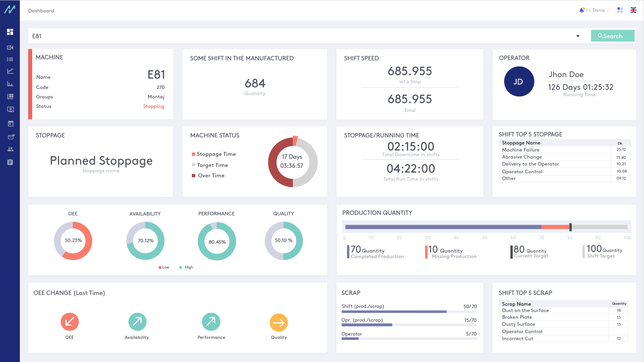Screen dimensions: 644x362
Task: Switch language using the UK flag icon
Action: (x=633, y=10)
